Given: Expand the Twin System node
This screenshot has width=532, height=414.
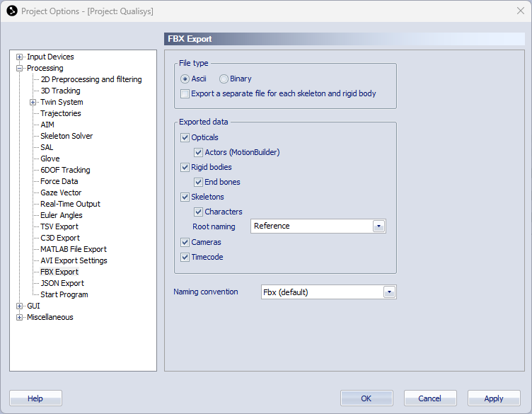Looking at the screenshot, I should pos(33,102).
